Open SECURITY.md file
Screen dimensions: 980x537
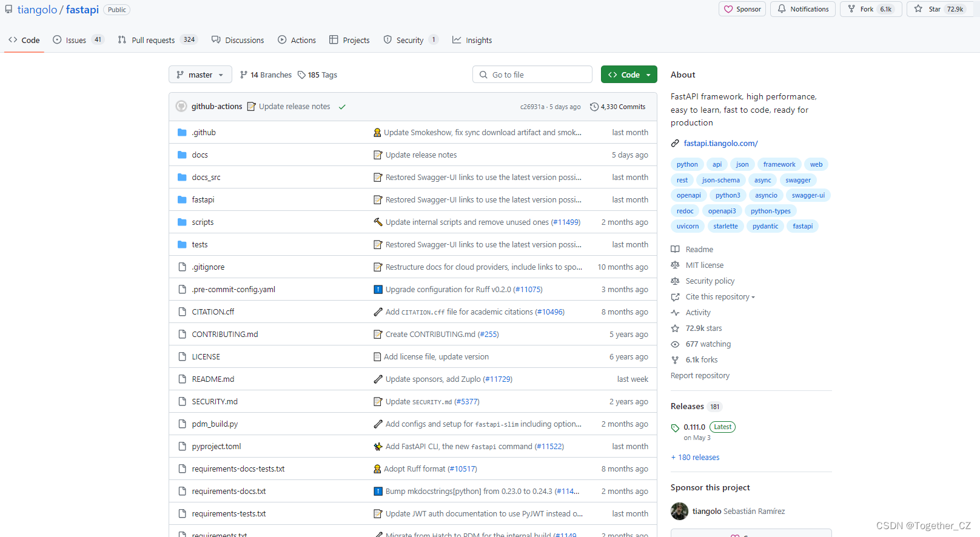pos(215,401)
